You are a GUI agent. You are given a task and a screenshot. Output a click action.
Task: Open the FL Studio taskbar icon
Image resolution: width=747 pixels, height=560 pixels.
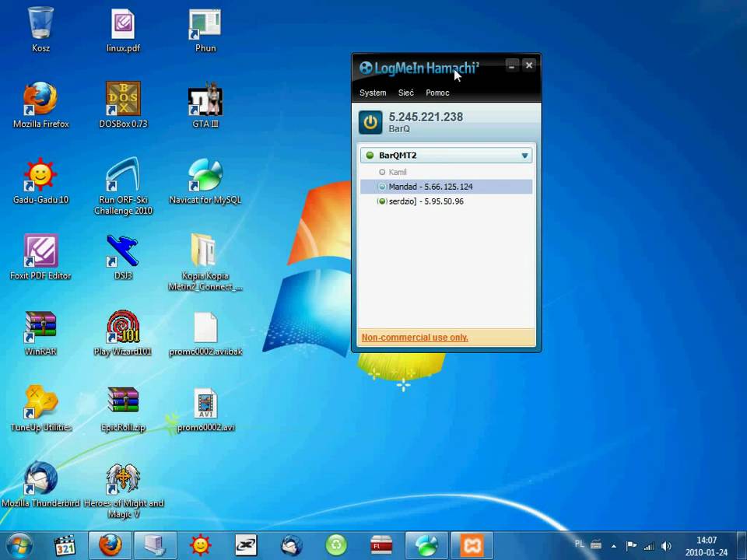[x=381, y=546]
